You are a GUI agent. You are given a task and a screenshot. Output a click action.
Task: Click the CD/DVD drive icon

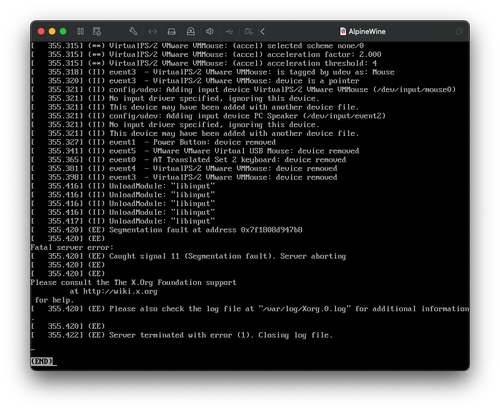click(191, 31)
